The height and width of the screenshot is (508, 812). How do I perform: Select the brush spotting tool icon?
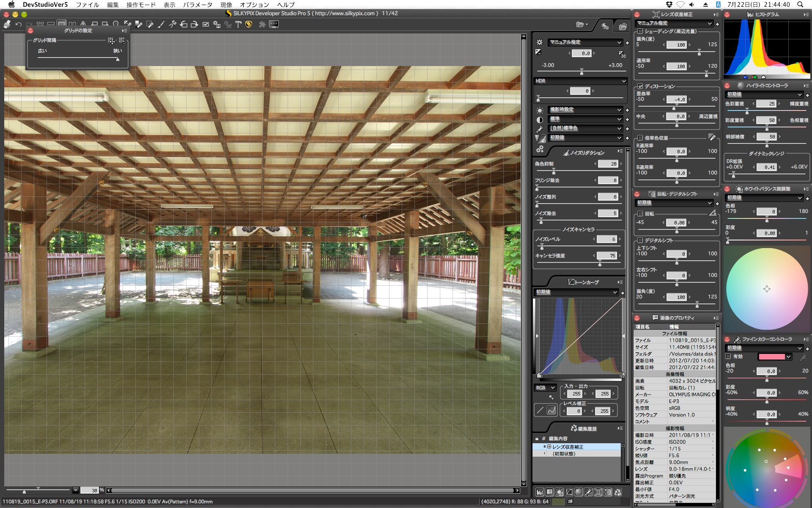[161, 25]
